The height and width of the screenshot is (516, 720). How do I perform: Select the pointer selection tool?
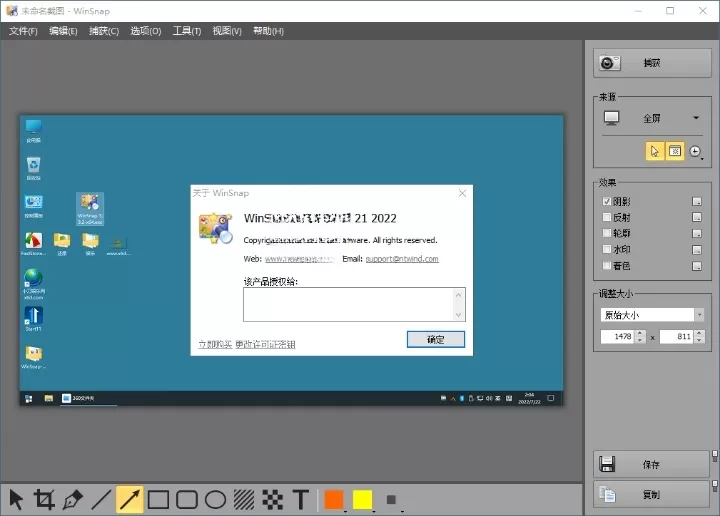coord(16,499)
